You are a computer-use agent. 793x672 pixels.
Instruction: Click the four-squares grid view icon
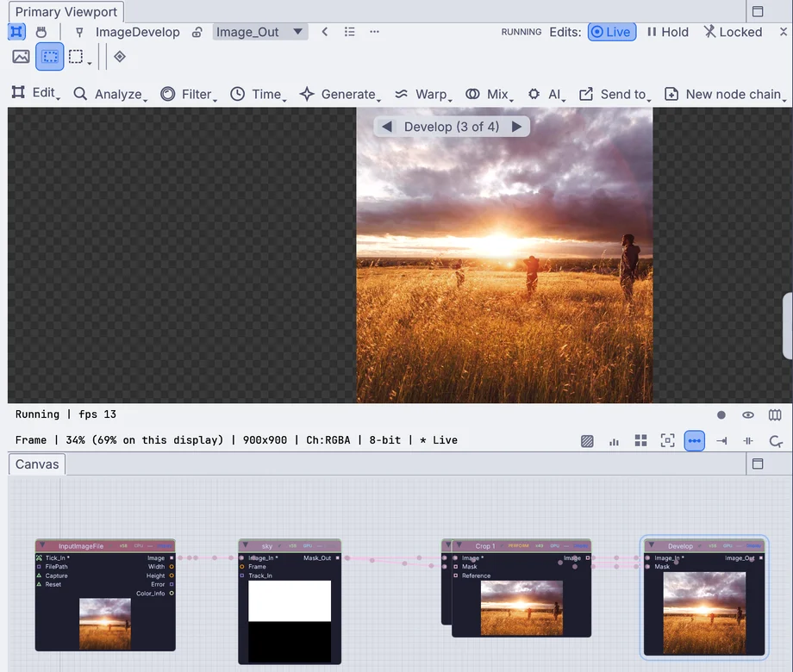640,441
